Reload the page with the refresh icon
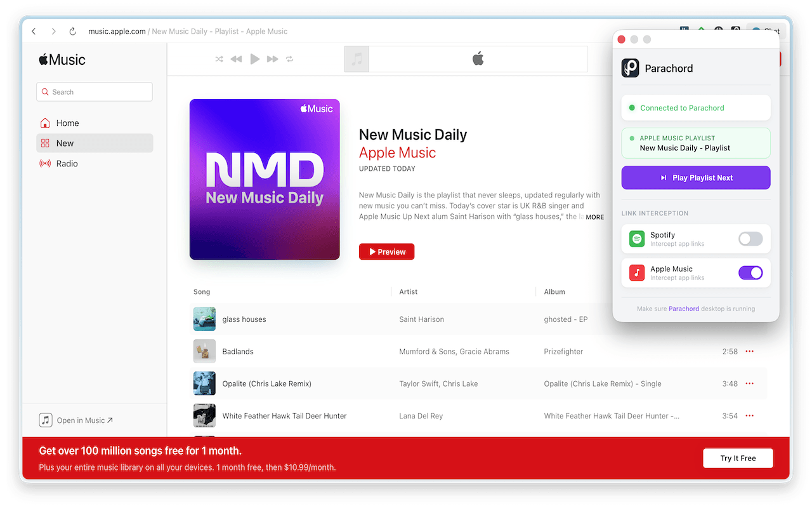The height and width of the screenshot is (508, 812). 72,31
